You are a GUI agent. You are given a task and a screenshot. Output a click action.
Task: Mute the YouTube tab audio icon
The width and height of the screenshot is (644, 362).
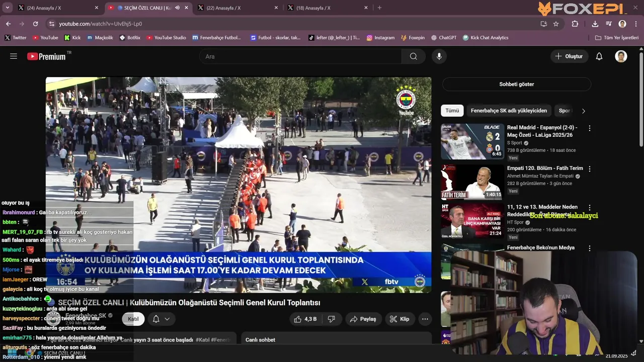pos(178,8)
